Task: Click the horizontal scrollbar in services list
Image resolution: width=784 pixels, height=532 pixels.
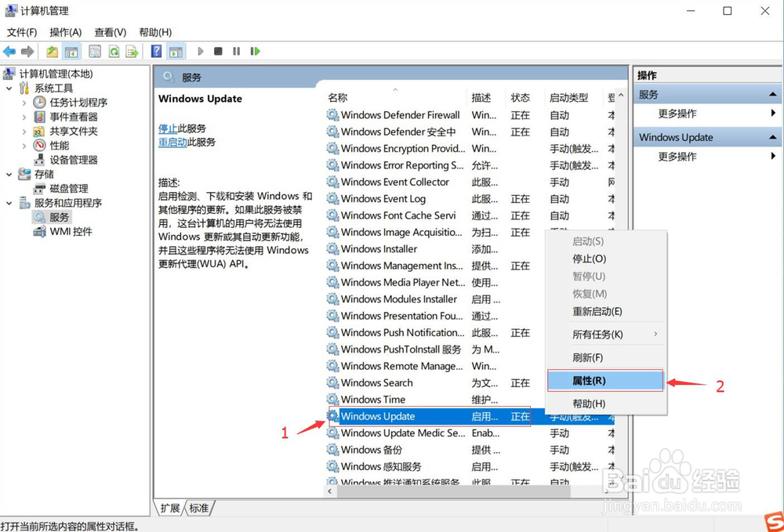Action: [453, 491]
